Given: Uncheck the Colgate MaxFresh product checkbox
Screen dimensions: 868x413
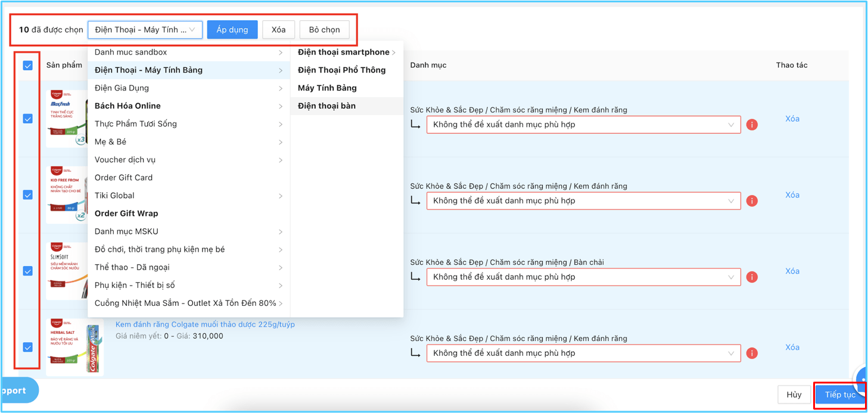Looking at the screenshot, I should (x=28, y=118).
